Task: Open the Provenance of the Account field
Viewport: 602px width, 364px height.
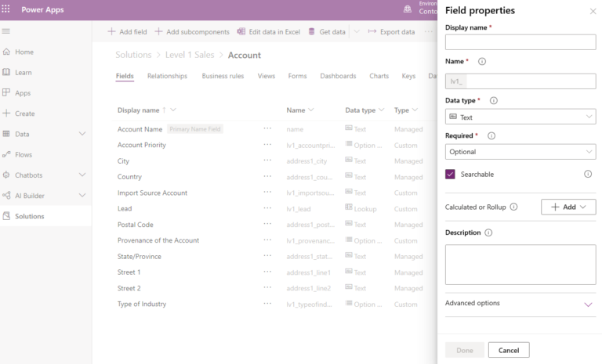Action: [x=158, y=240]
